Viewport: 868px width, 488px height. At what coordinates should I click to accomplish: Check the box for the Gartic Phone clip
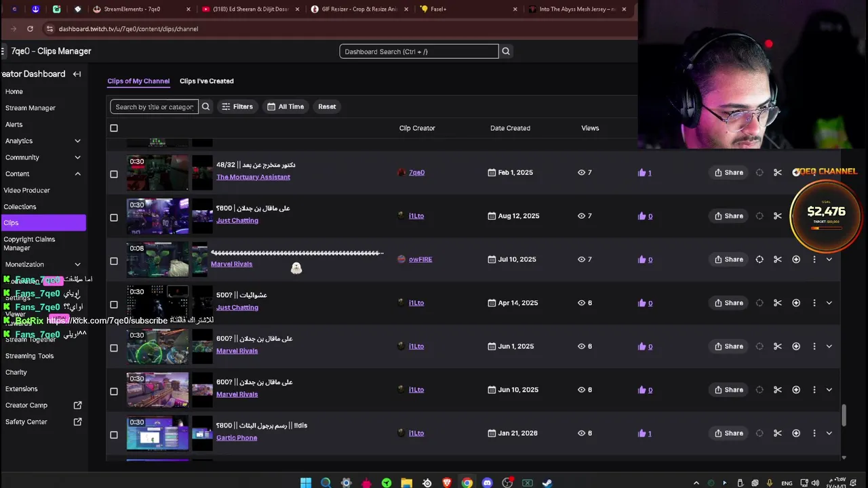coord(114,434)
